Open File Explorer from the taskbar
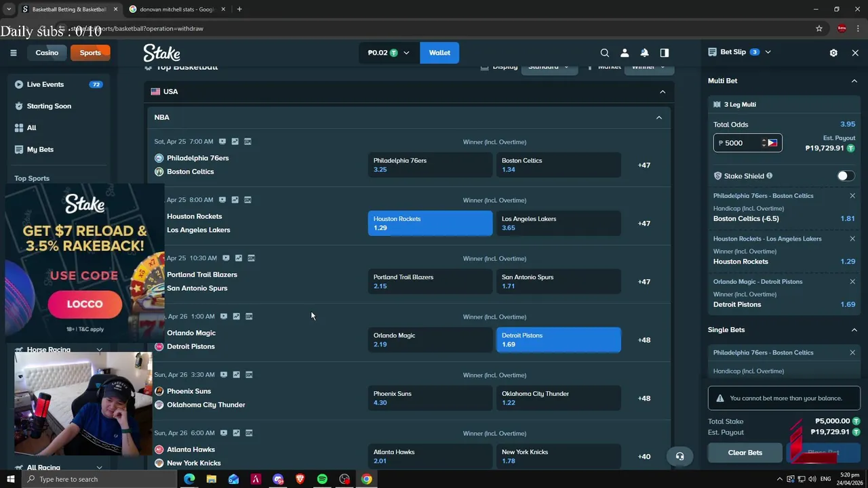Image resolution: width=868 pixels, height=488 pixels. (x=212, y=479)
